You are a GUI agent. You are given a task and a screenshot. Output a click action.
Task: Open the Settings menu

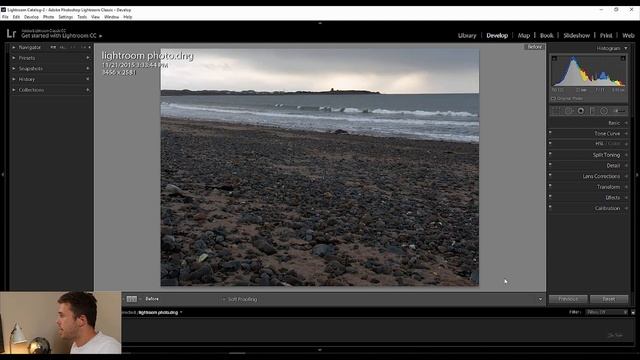point(65,17)
